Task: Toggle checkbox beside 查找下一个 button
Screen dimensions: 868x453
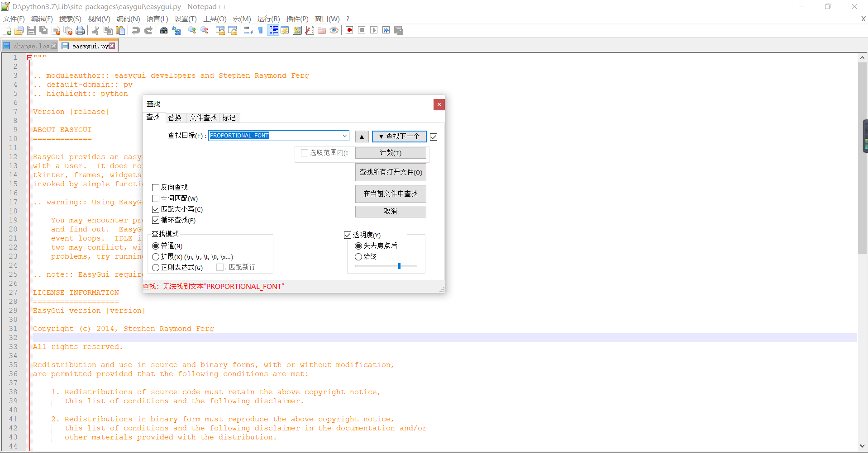Action: [x=434, y=137]
